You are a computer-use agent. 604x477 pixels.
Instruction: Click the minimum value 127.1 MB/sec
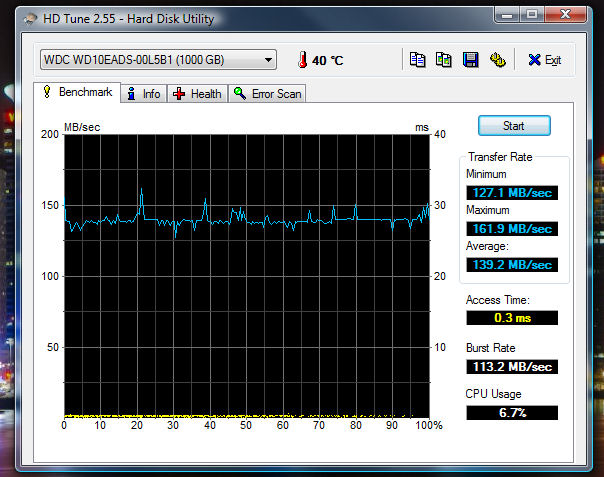(512, 193)
